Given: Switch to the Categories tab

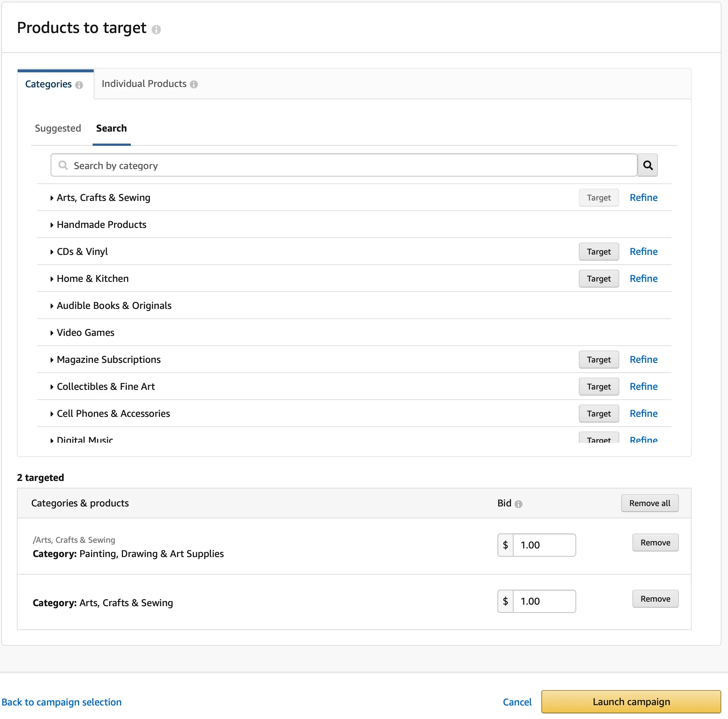Looking at the screenshot, I should pos(55,84).
